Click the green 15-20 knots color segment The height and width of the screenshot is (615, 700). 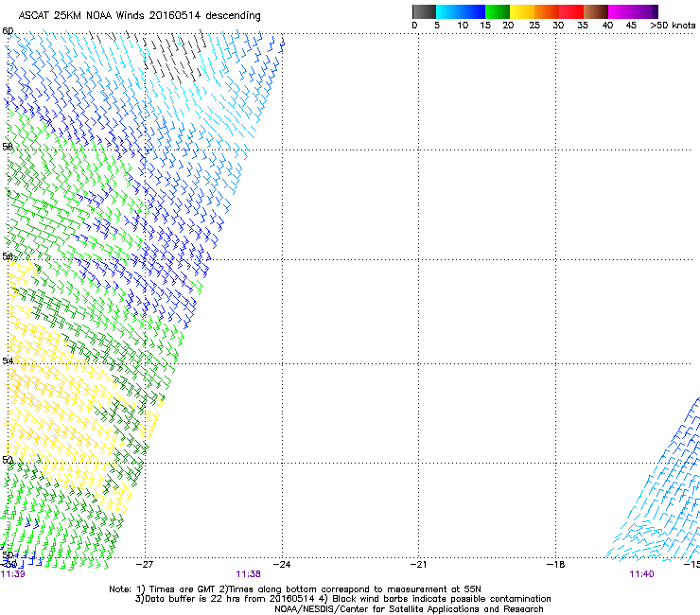(x=498, y=11)
